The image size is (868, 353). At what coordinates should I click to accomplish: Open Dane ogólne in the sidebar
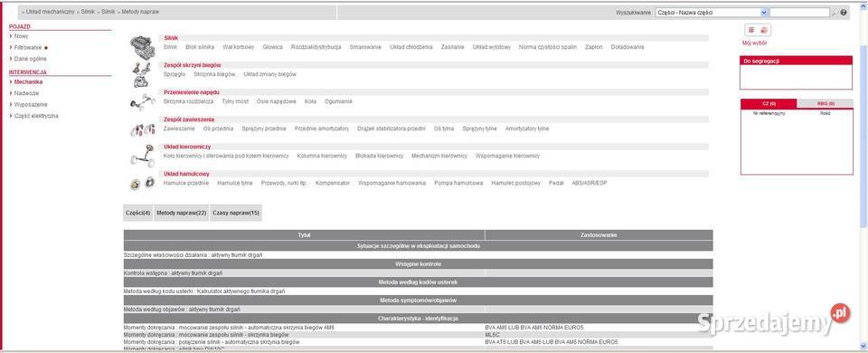click(31, 59)
